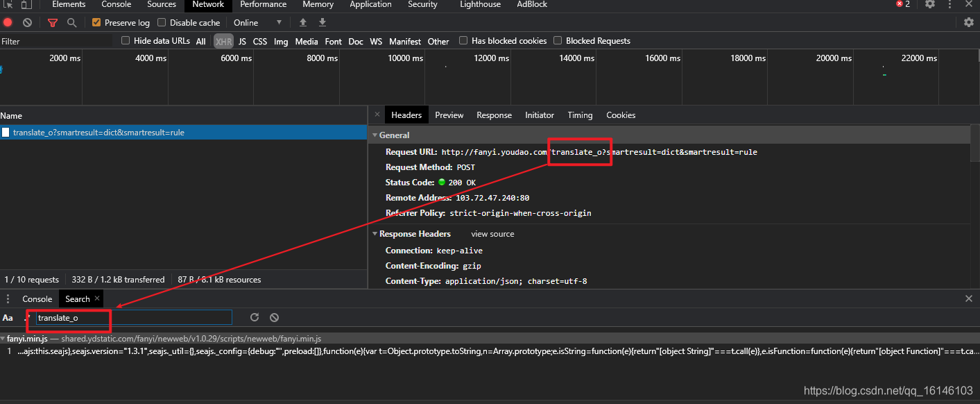Open the Lighthouse panel tab
980x404 pixels.
click(x=480, y=4)
